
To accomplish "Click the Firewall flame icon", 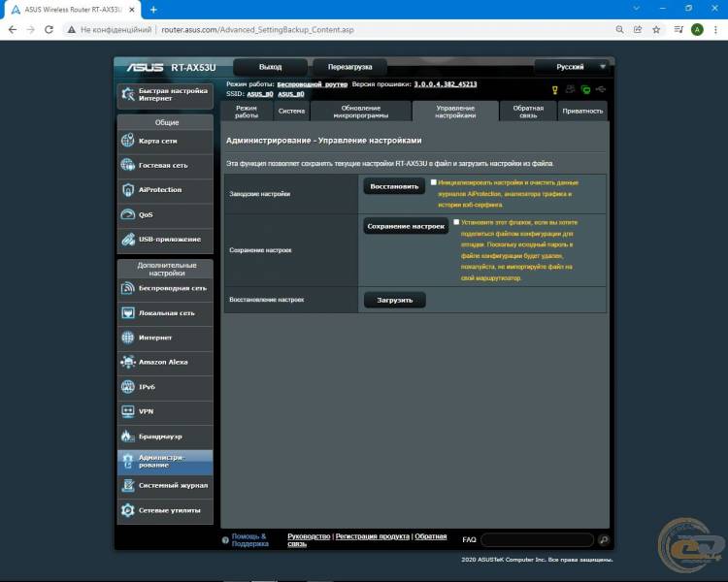I will point(128,436).
